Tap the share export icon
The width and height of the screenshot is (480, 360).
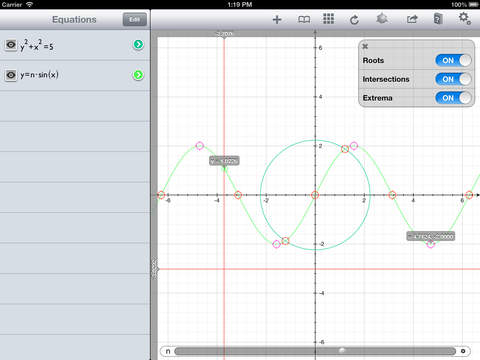(412, 19)
